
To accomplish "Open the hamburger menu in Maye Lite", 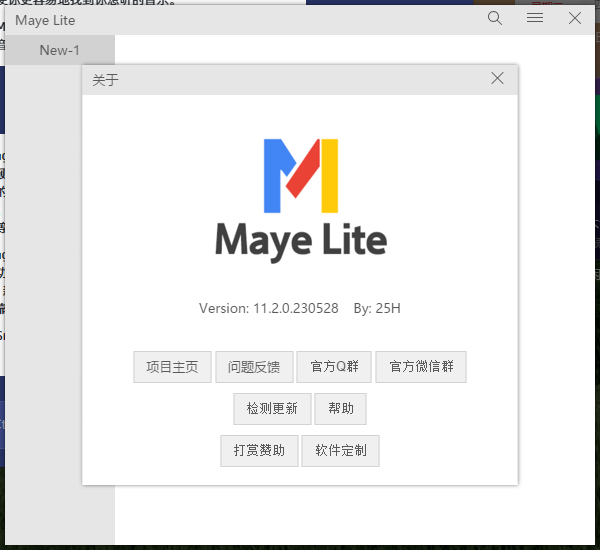I will [x=535, y=18].
